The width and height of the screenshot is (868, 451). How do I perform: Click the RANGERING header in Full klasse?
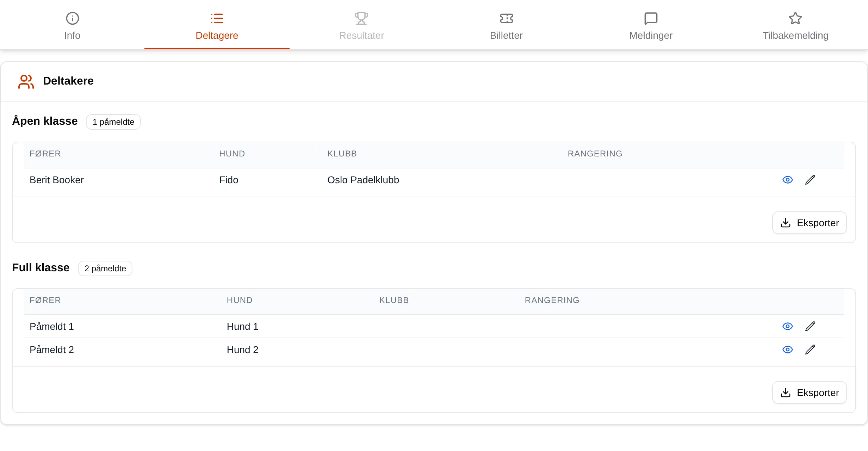[x=552, y=300]
